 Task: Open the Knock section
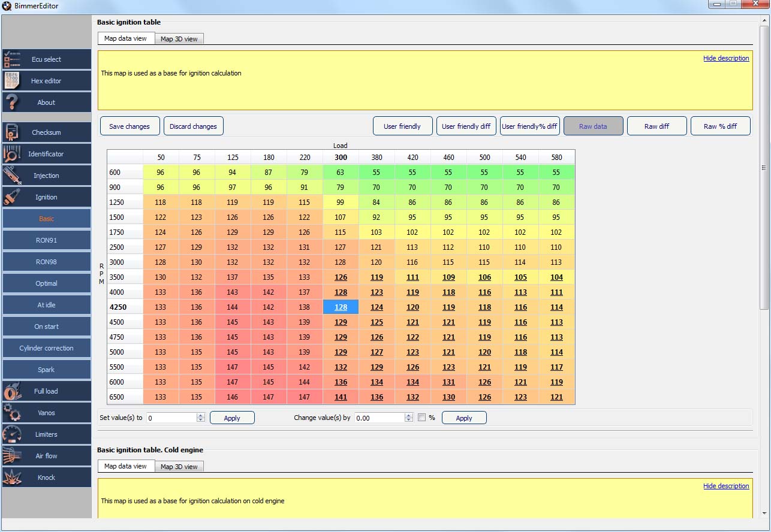point(47,477)
